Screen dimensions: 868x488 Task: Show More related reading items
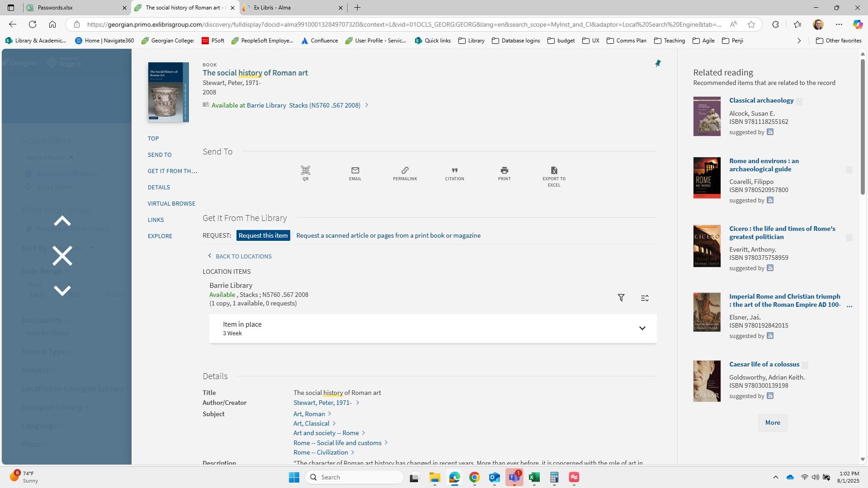coord(773,422)
